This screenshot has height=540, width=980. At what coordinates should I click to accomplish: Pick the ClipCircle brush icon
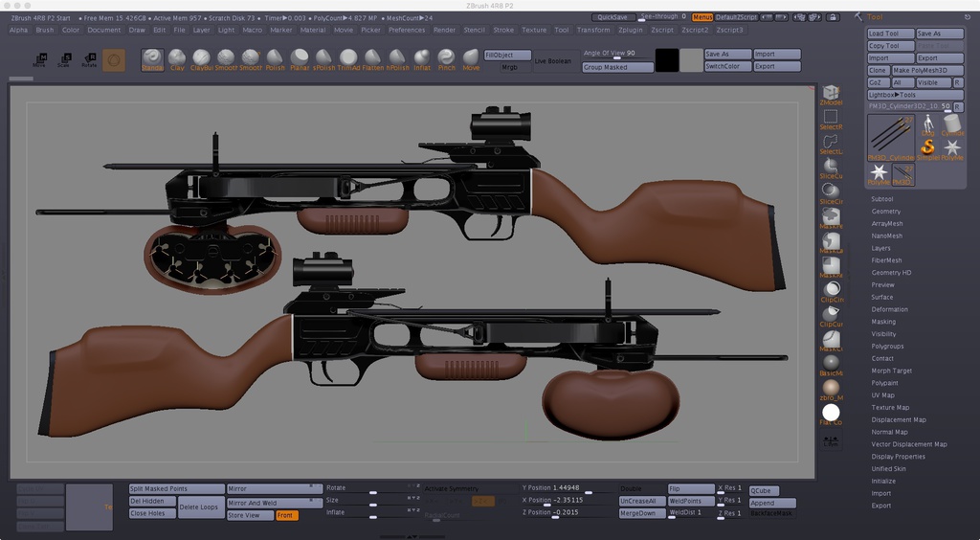832,292
